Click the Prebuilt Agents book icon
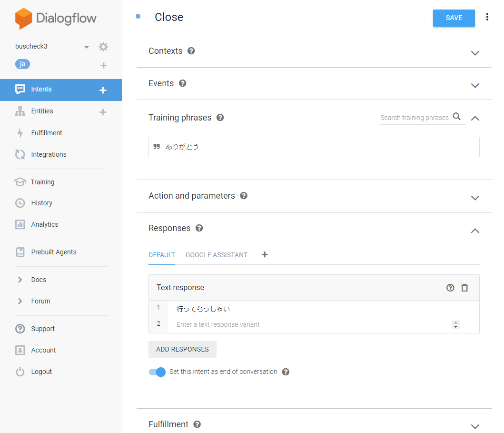 click(20, 252)
